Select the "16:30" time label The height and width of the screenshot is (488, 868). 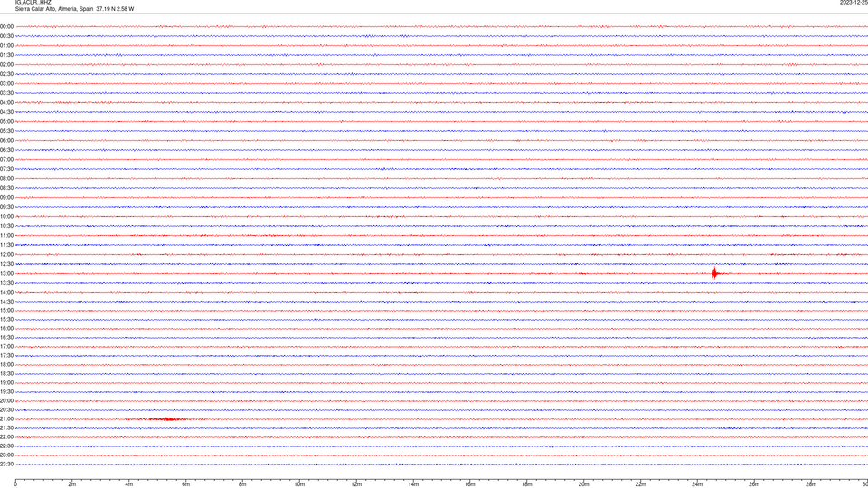[x=6, y=337]
